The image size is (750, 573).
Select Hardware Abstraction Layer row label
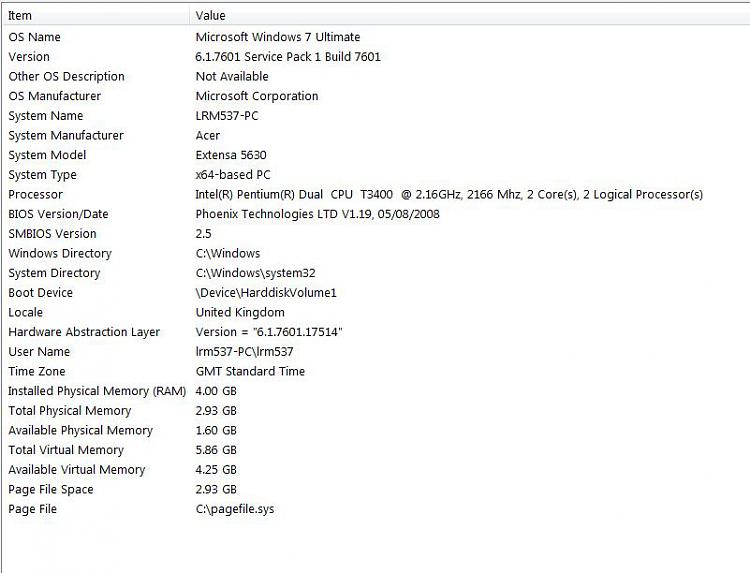tap(84, 332)
